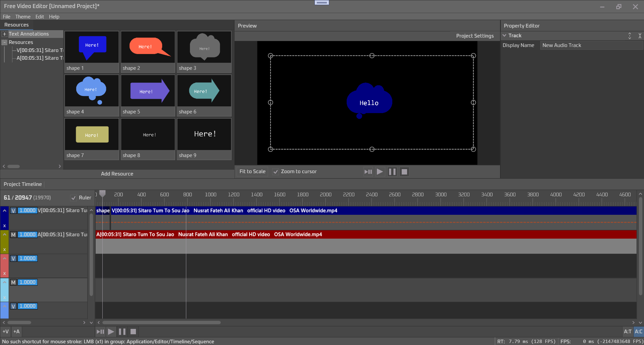
Task: Move the first video track up
Action: 4,210
